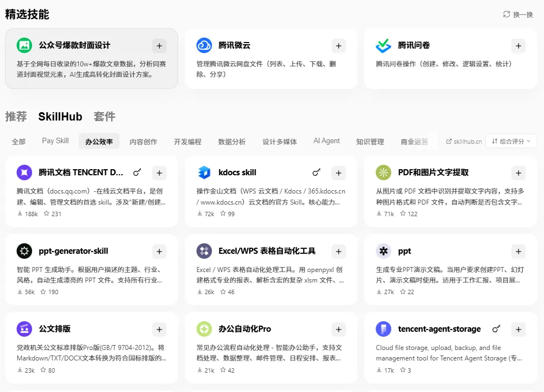Image resolution: width=544 pixels, height=392 pixels.
Task: Click the 办公自动化Pro green icon
Action: 204,329
